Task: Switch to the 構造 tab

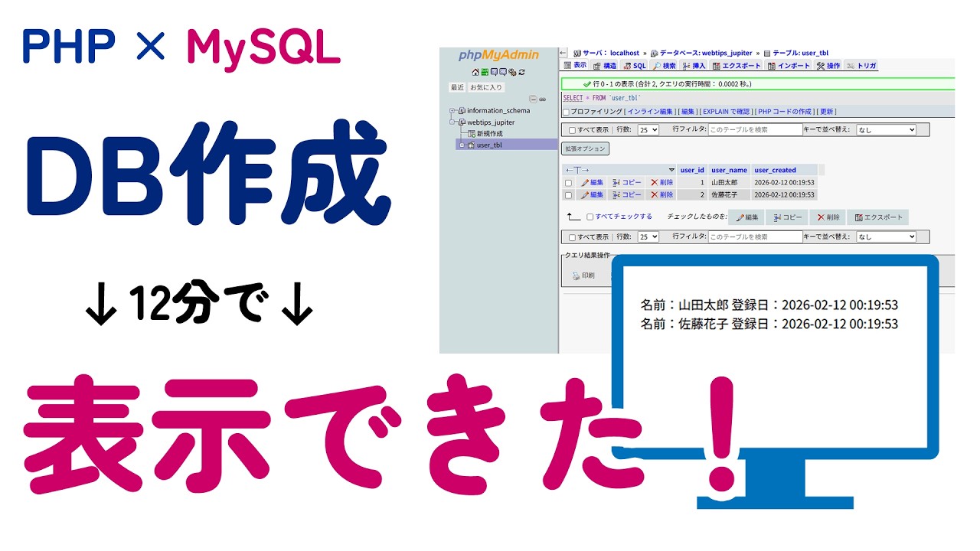Action: coord(604,66)
